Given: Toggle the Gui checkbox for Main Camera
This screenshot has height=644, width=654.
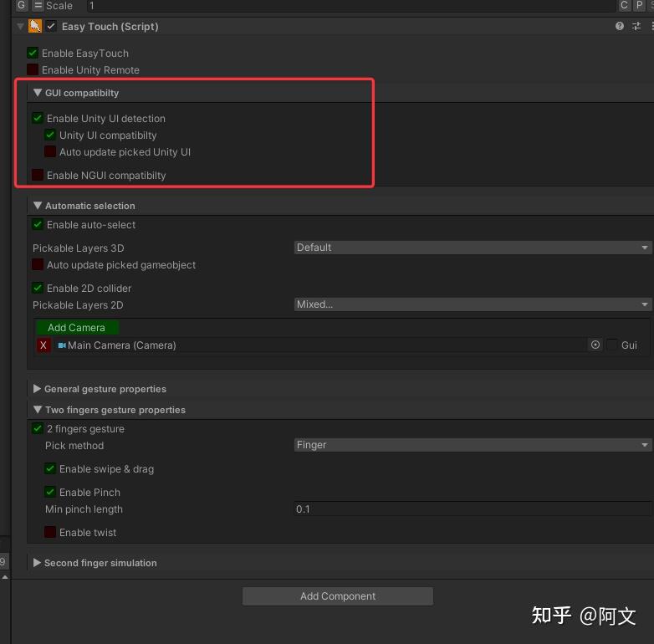Looking at the screenshot, I should point(612,345).
